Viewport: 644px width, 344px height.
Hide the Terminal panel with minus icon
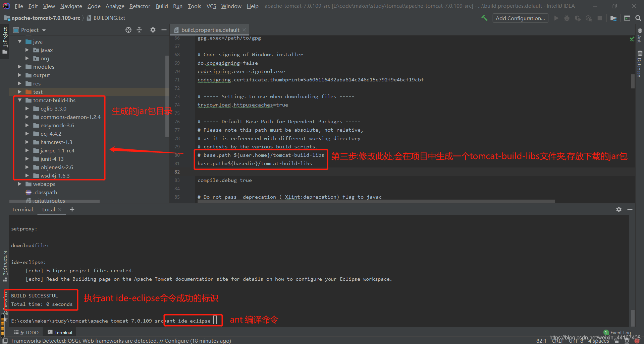630,209
